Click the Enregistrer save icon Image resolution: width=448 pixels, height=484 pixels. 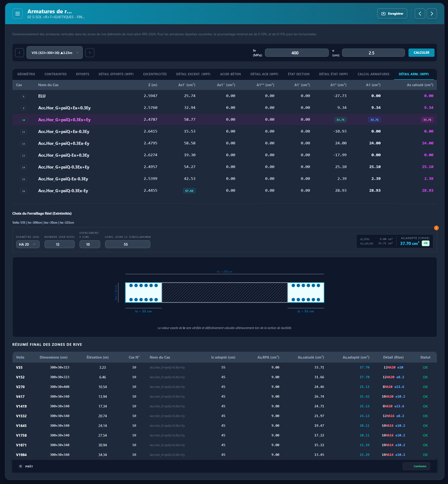384,13
